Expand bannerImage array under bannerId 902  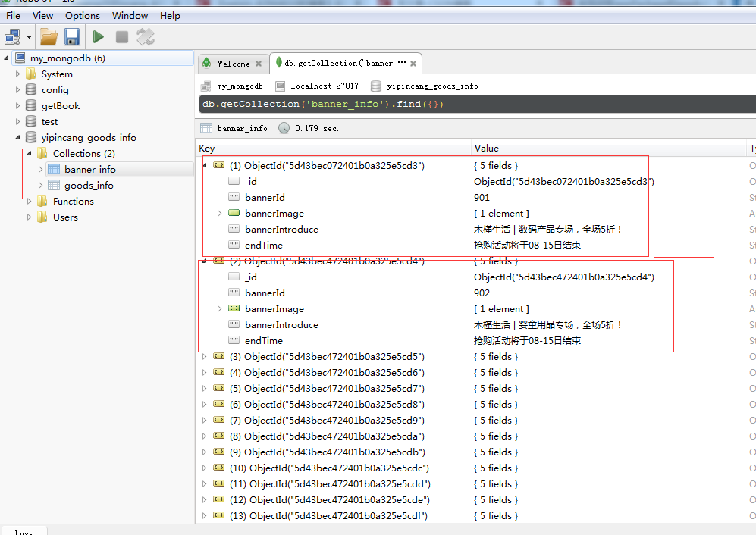219,308
